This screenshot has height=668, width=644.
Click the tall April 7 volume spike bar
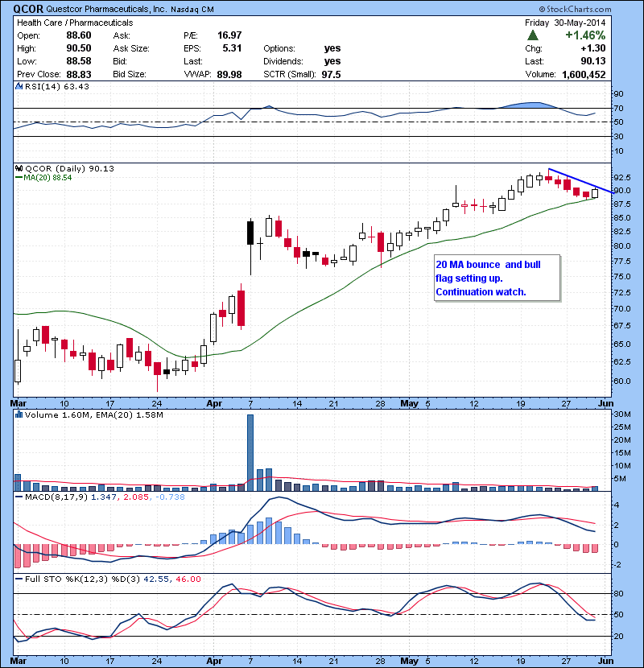click(x=250, y=452)
